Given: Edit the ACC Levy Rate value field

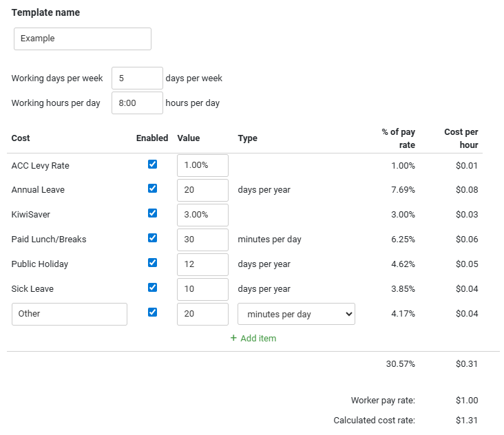Looking at the screenshot, I should (202, 165).
